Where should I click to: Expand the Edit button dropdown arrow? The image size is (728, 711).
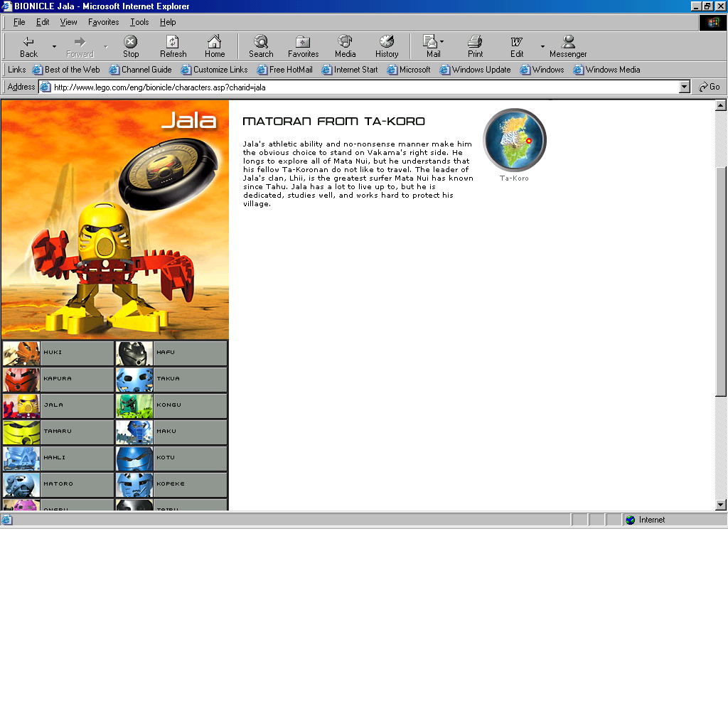click(542, 46)
